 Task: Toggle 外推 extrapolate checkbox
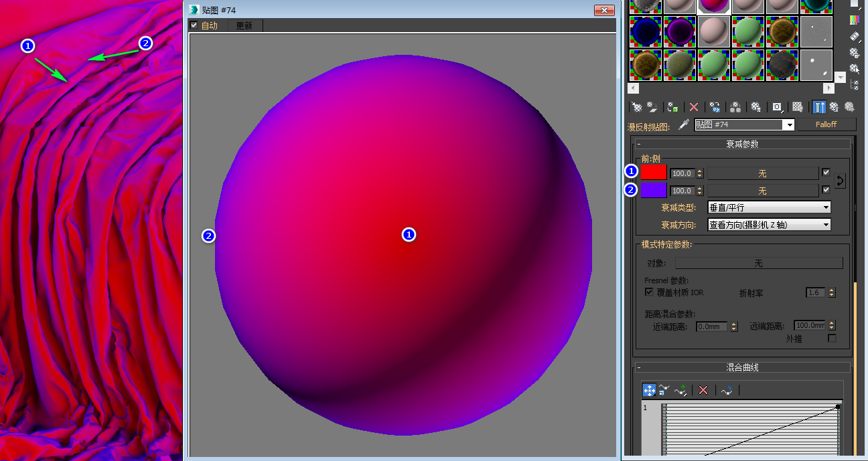coord(833,338)
